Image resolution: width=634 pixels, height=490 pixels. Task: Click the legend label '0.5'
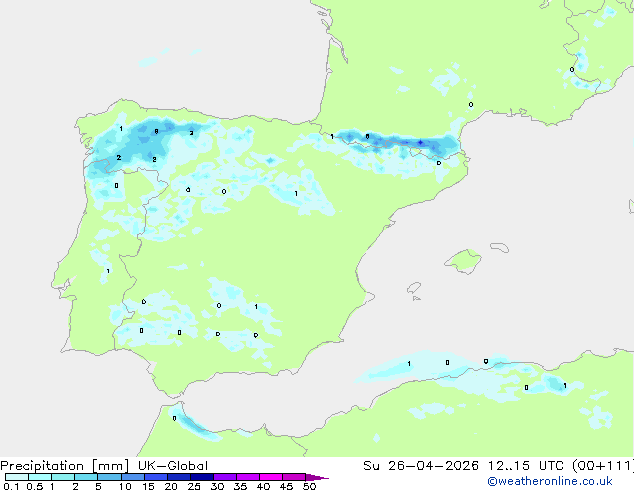coord(35,486)
